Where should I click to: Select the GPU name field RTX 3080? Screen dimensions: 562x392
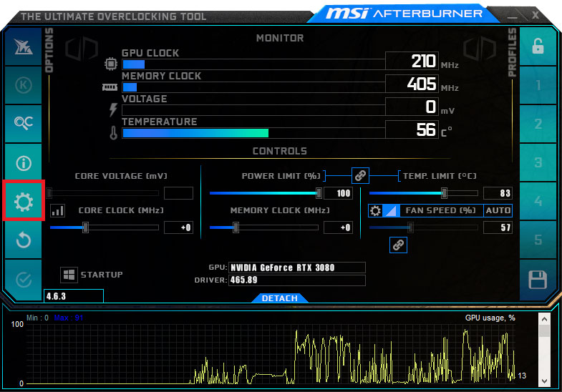(297, 268)
